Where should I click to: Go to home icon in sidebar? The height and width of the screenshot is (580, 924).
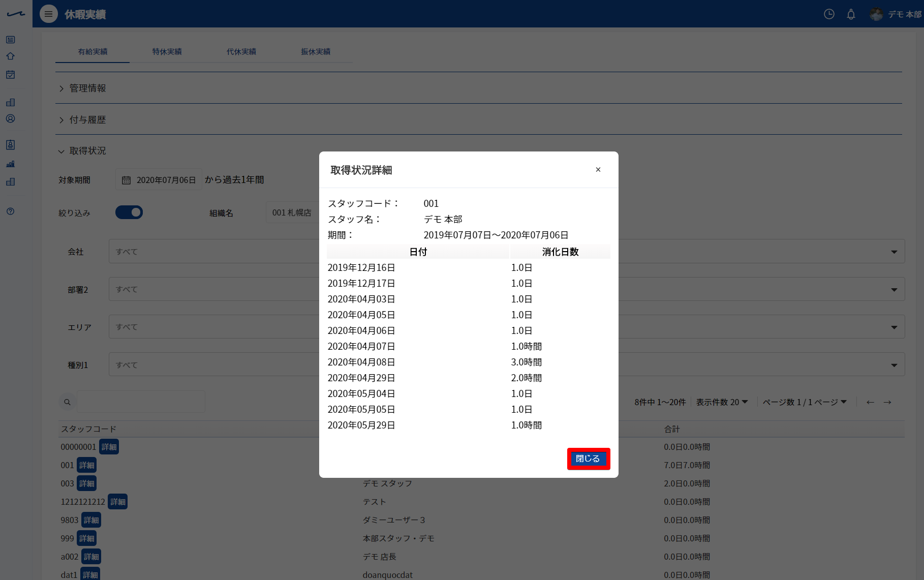[11, 56]
